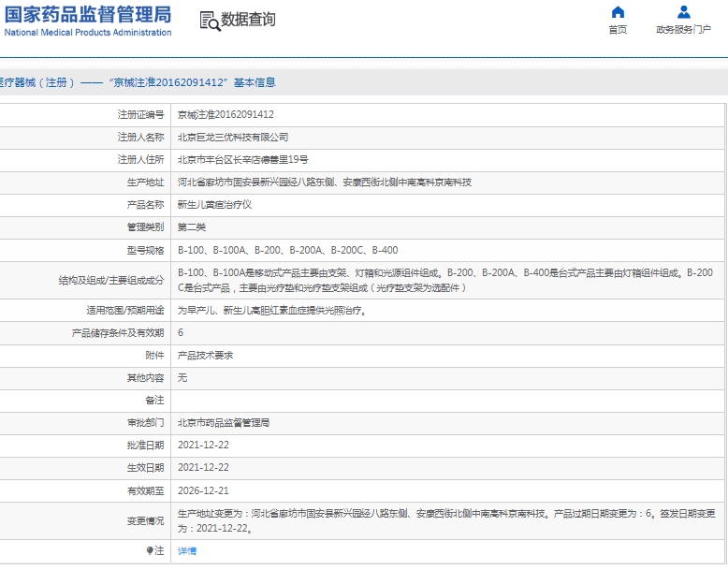
Task: Click the registrant name 北京巨龙三优科技有限公司
Action: coord(233,137)
